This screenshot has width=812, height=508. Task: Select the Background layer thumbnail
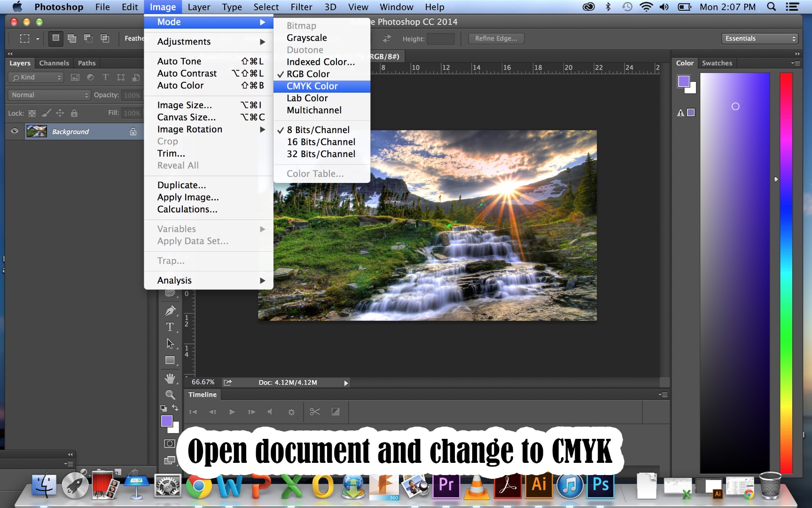click(x=37, y=131)
